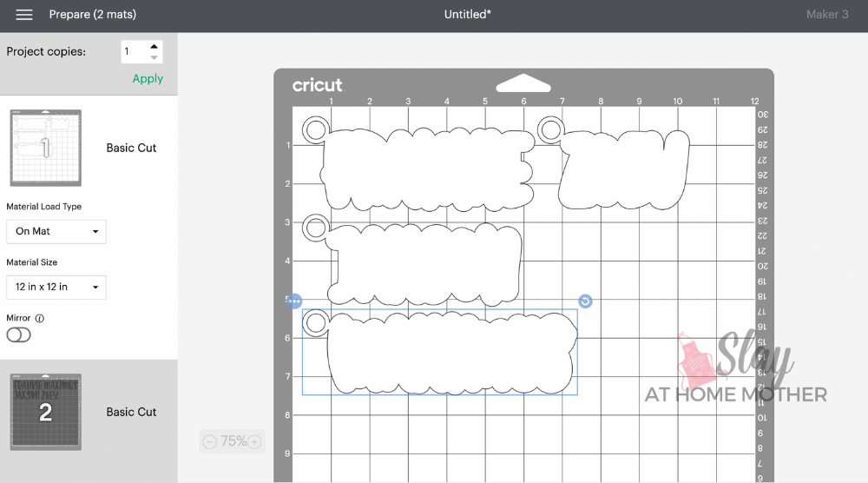Apply the project copies setting
Screen dimensions: 868x483
pyautogui.click(x=148, y=79)
